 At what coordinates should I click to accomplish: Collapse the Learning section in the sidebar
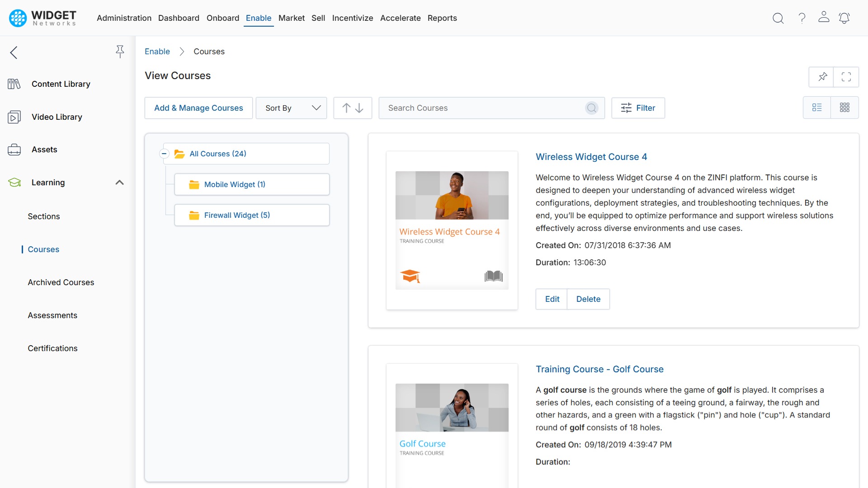pos(119,182)
